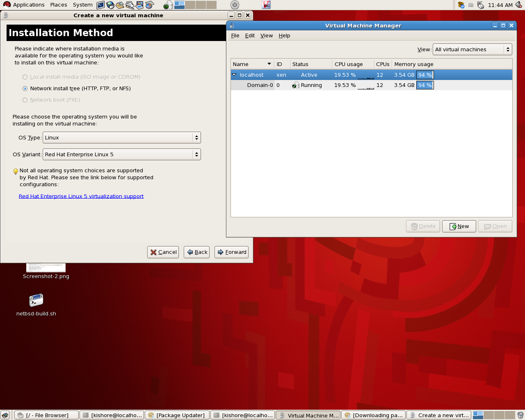Click the Show Desktop icon in bottom panel
This screenshot has width=525, height=420.
(5, 415)
